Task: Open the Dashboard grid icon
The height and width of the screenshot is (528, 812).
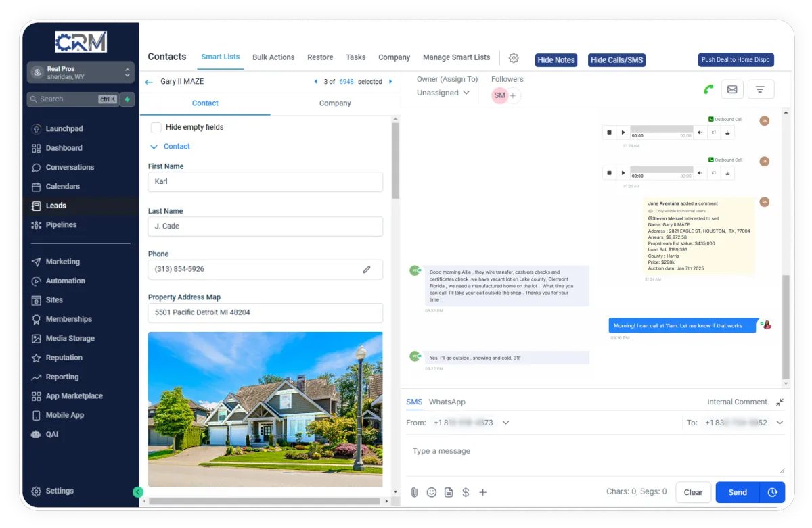Action: click(37, 148)
